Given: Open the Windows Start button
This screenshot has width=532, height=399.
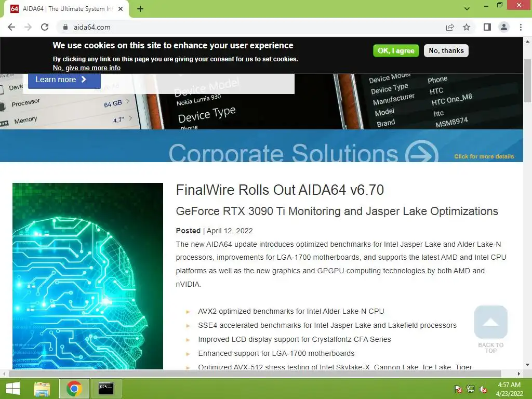Looking at the screenshot, I should coord(13,389).
